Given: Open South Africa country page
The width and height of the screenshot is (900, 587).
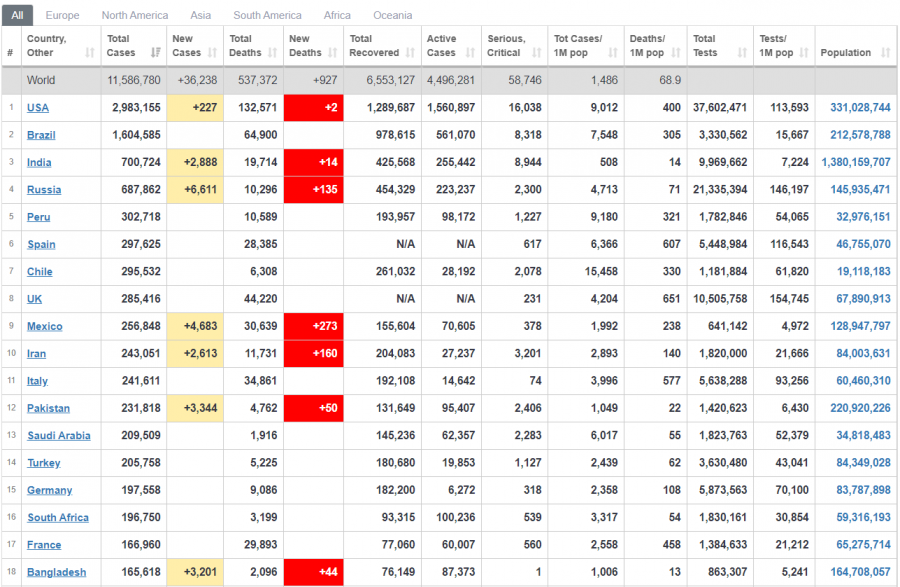Looking at the screenshot, I should point(58,518).
